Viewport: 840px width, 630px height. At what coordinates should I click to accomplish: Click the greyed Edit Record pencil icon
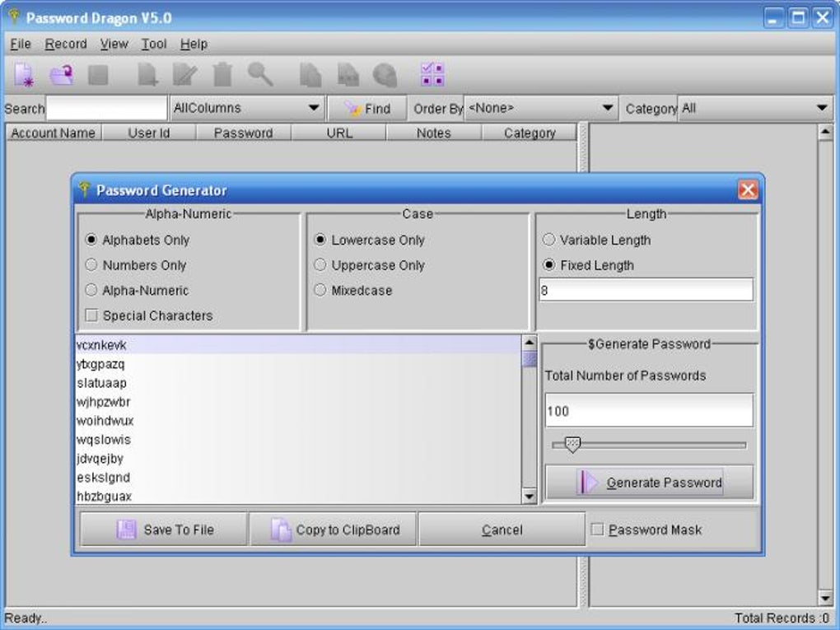click(x=184, y=74)
